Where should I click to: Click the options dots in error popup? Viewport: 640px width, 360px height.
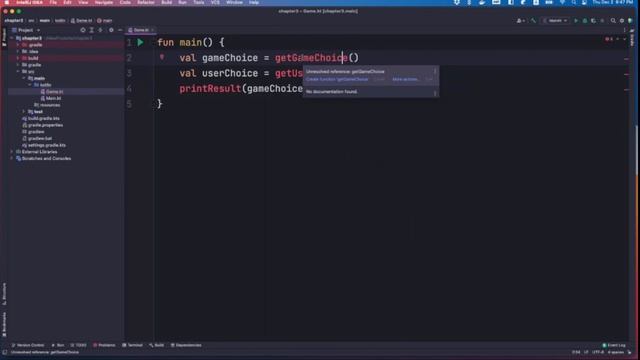[x=435, y=71]
